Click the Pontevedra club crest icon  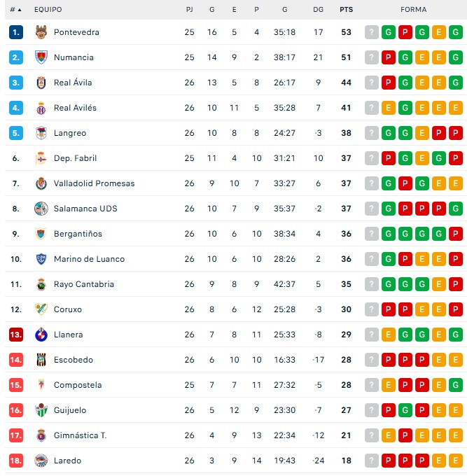[x=41, y=32]
